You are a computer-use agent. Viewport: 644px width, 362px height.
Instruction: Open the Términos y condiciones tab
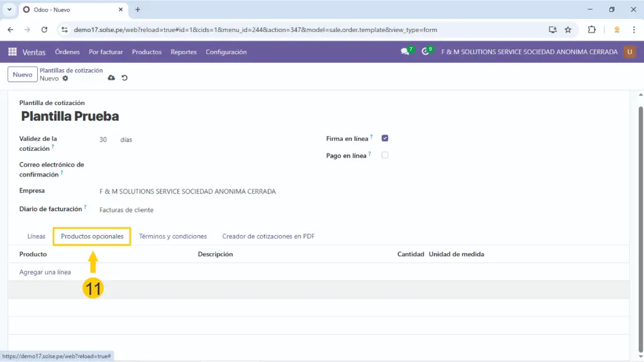(x=173, y=236)
